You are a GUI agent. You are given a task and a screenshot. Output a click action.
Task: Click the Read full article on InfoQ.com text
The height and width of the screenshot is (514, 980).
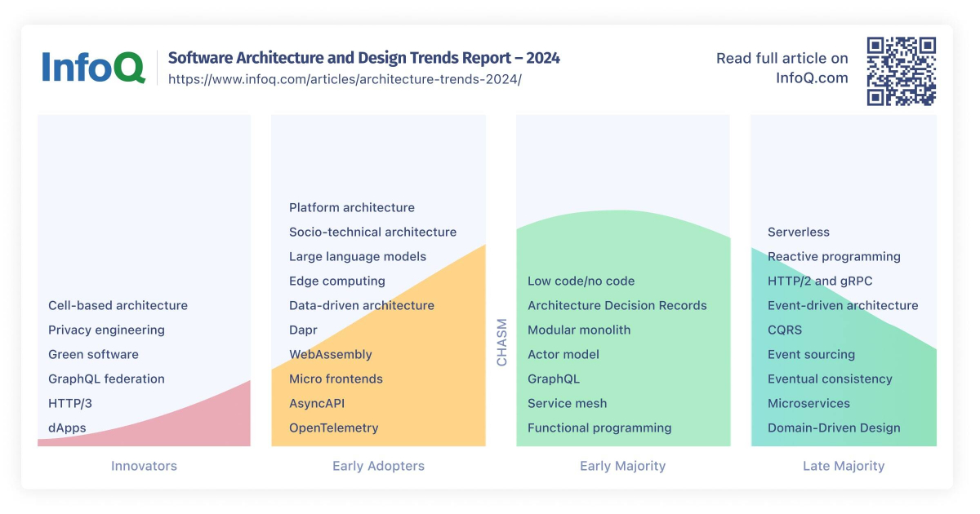(x=782, y=69)
